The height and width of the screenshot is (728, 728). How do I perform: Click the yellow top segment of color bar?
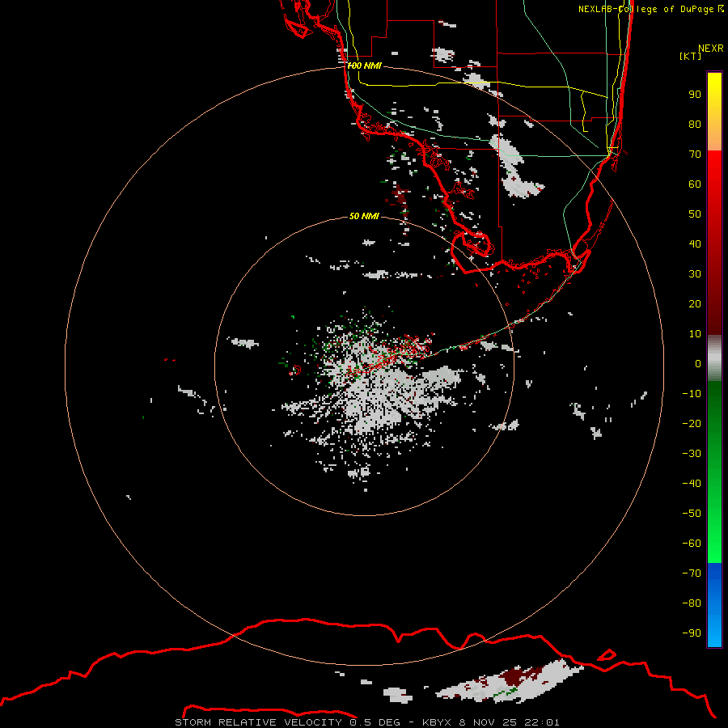click(x=714, y=112)
